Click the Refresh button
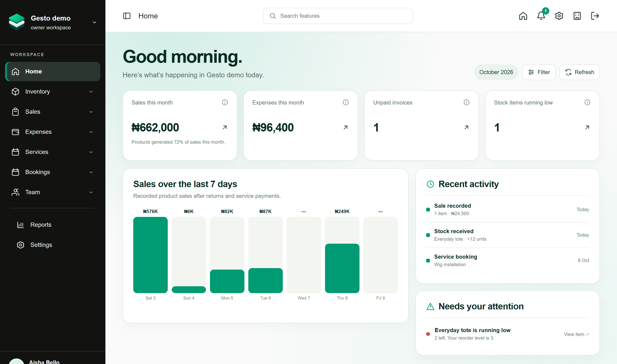The image size is (617, 364). [x=579, y=72]
